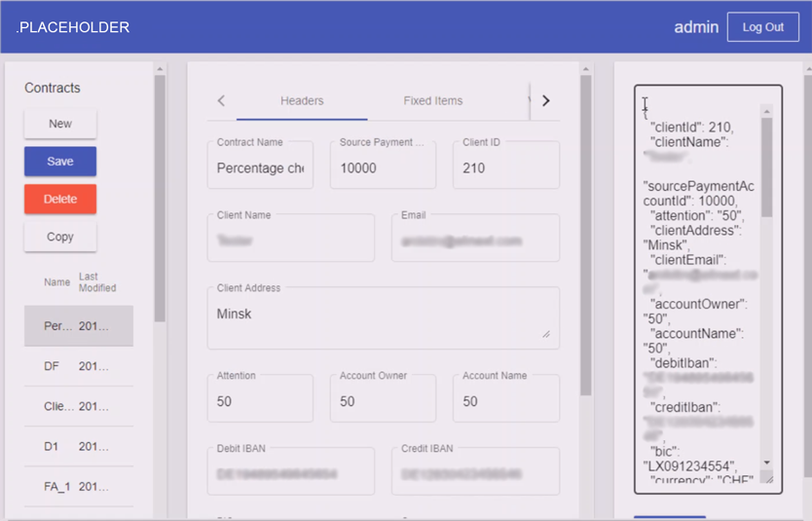Delete the selected contract
812x521 pixels.
pyautogui.click(x=60, y=200)
